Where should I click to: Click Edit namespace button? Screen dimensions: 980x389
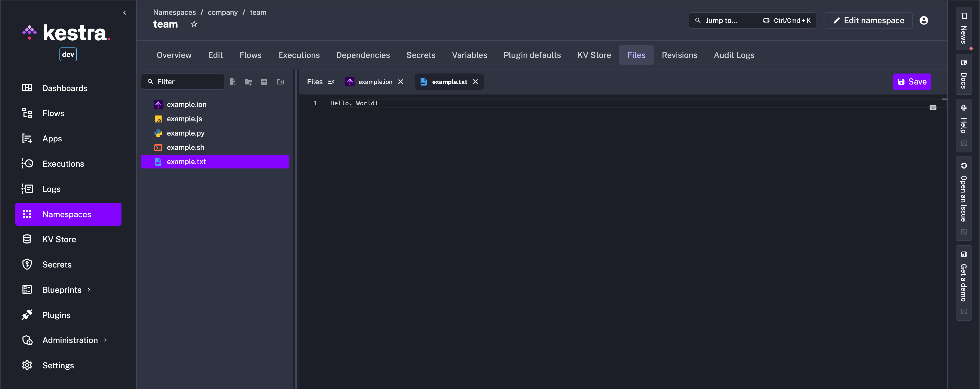(x=868, y=21)
